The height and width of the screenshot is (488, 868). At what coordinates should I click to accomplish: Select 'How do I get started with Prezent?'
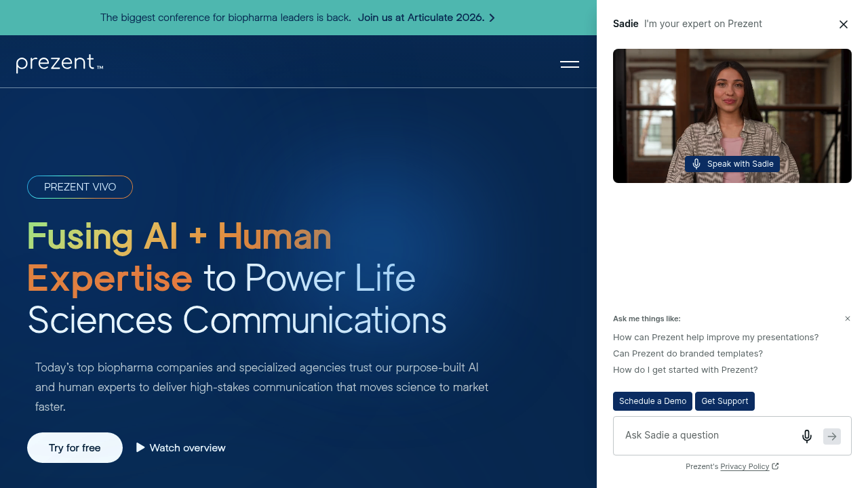coord(686,370)
